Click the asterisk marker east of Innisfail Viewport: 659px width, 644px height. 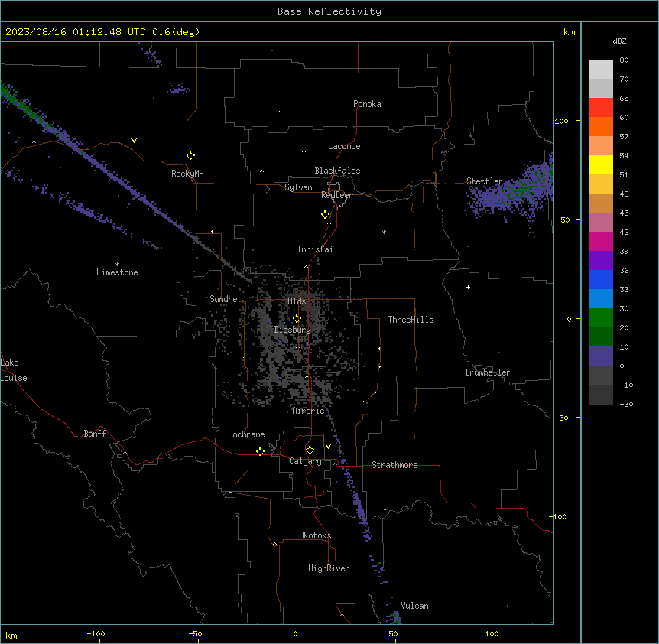click(384, 233)
